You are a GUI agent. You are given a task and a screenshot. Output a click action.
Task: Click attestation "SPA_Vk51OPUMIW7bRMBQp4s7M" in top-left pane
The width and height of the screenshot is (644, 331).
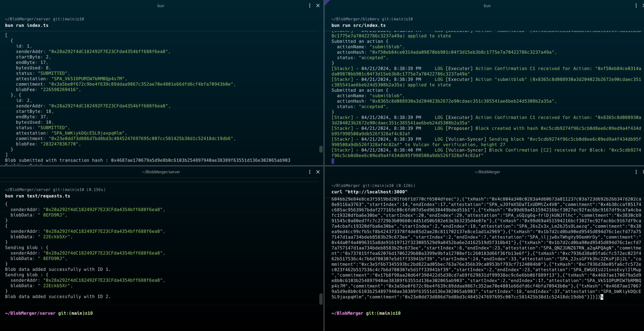pos(88,79)
